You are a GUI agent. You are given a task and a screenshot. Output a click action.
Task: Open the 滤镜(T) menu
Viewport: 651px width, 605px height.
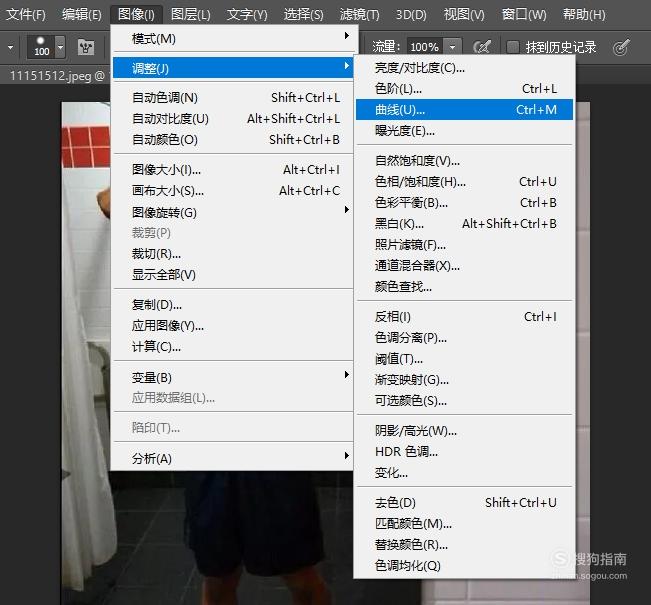click(359, 15)
